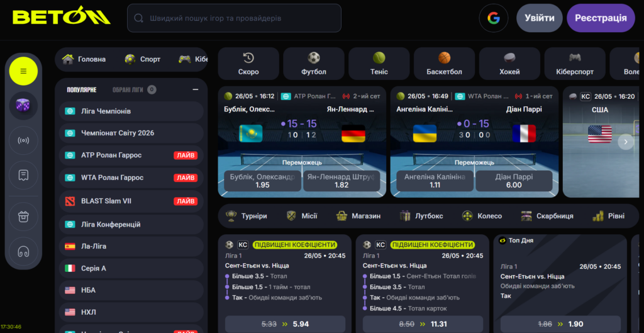The width and height of the screenshot is (644, 333).
Task: Open НБА in league list
Action: (x=131, y=290)
